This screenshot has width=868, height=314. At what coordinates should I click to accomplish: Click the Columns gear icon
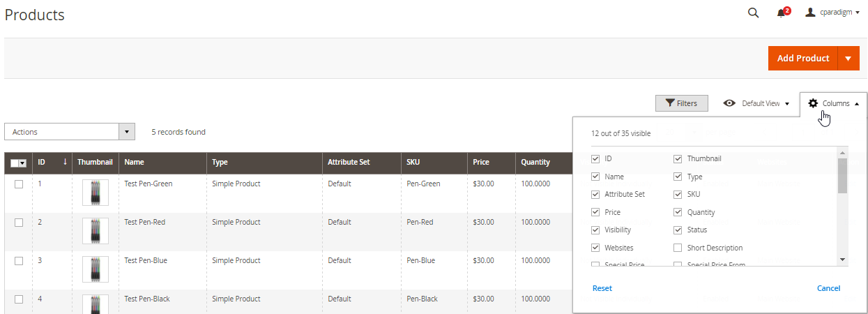813,103
